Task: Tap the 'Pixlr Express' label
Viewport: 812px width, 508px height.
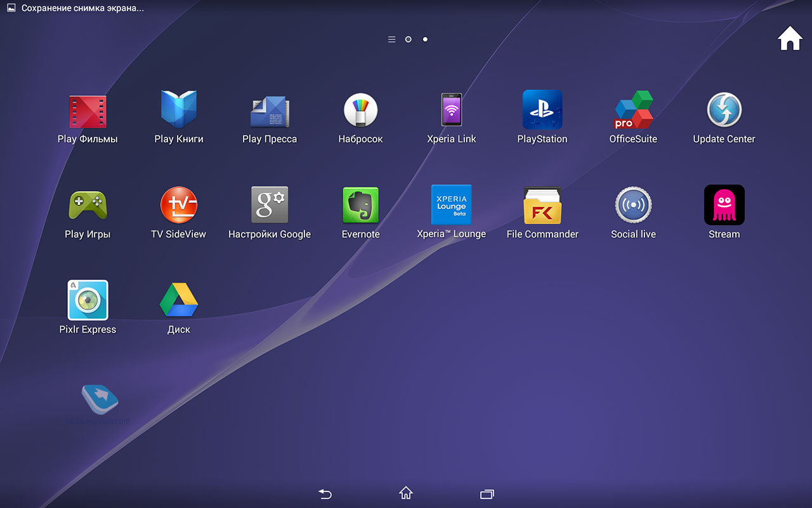Action: (88, 330)
